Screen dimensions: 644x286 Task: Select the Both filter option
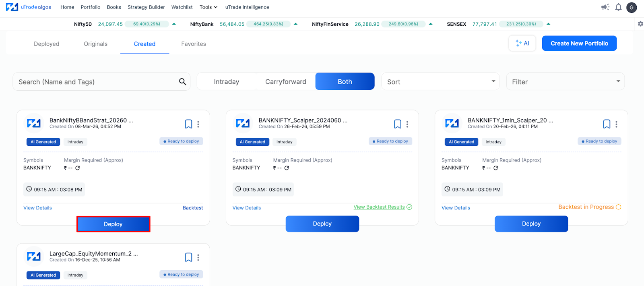tap(345, 81)
